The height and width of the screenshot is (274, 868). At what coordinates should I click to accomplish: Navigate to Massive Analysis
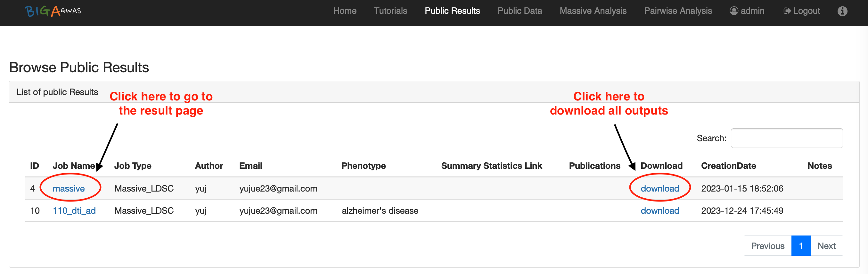pyautogui.click(x=593, y=11)
